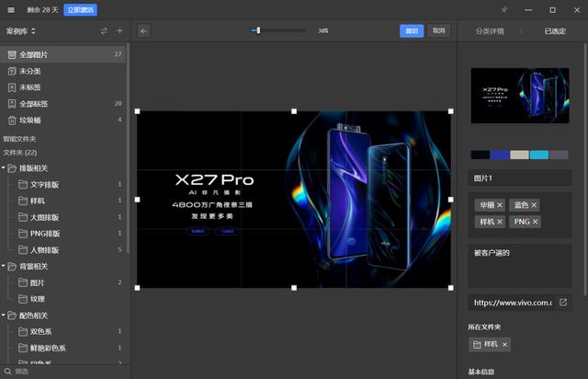Image resolution: width=588 pixels, height=379 pixels.
Task: Collapse the 排版相关 folder group
Action: [x=4, y=167]
